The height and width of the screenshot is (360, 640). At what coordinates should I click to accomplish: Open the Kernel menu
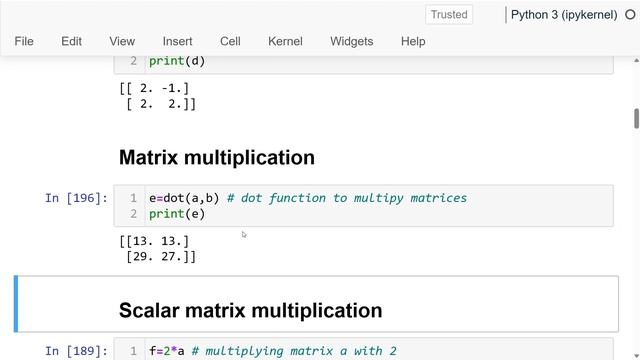coord(285,41)
